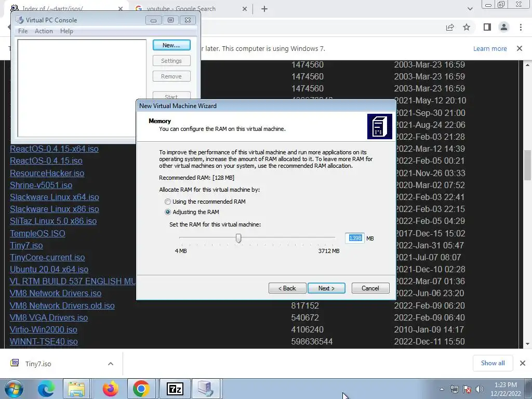Open TempleOS.ISO link

tap(37, 233)
